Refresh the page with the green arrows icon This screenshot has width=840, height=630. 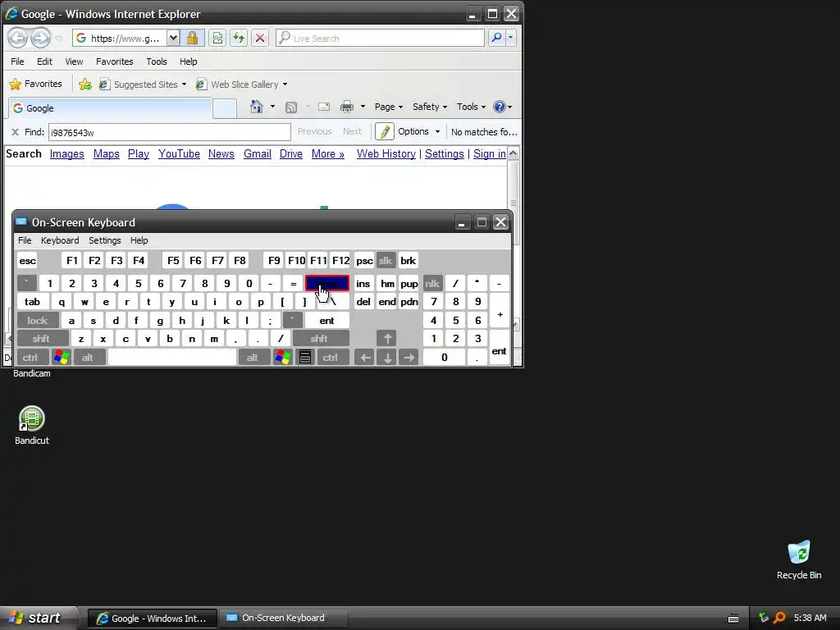[x=239, y=38]
